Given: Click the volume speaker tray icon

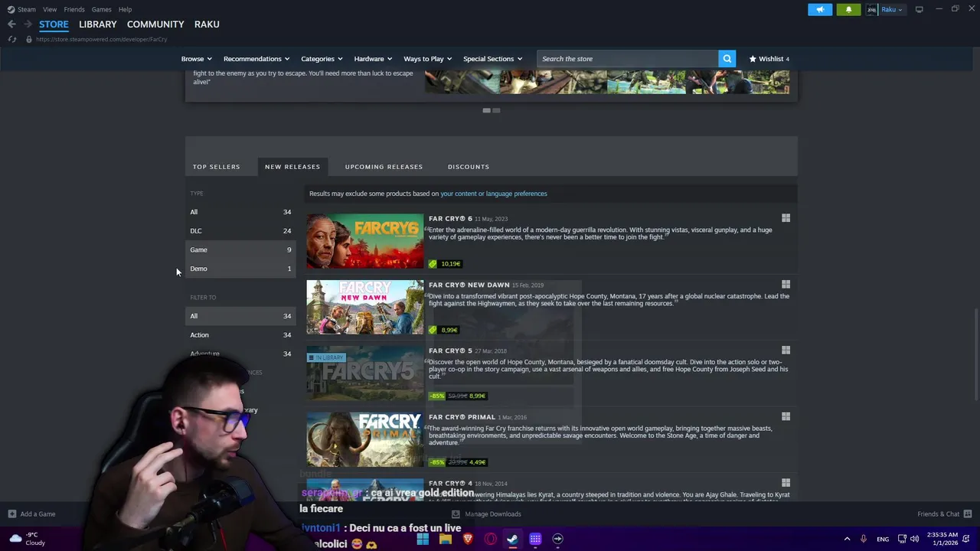Looking at the screenshot, I should coord(915,539).
